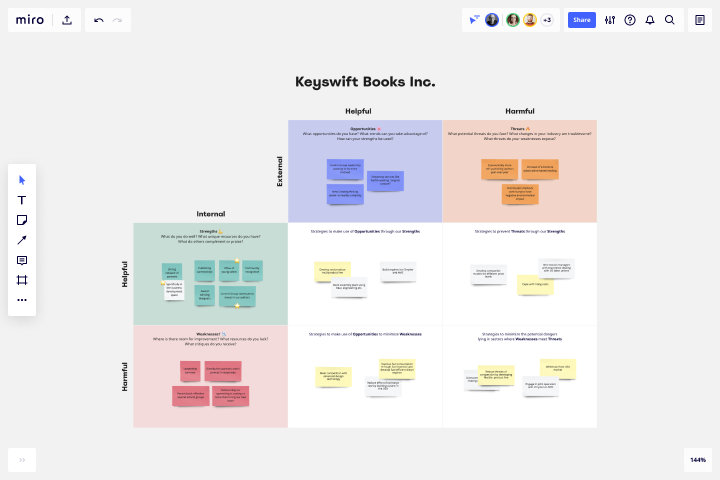Open the 144% zoom level control

coord(698,460)
